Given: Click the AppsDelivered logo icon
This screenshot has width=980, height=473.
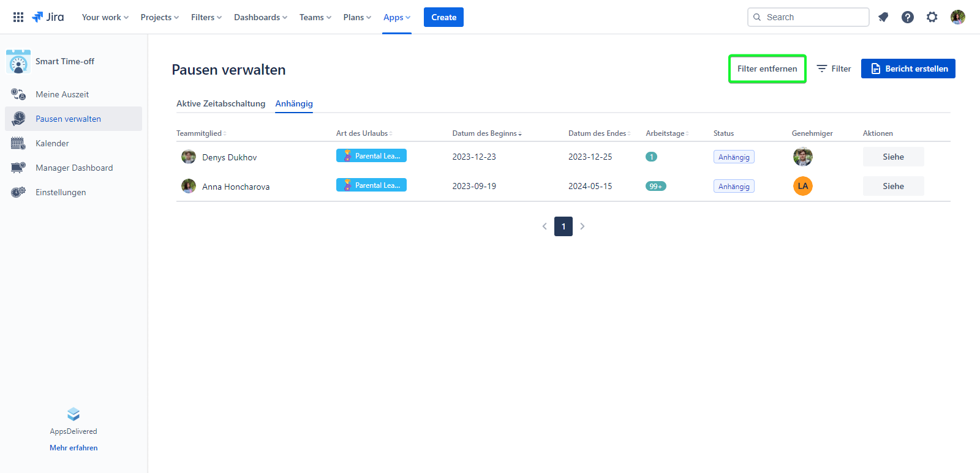Looking at the screenshot, I should point(73,414).
